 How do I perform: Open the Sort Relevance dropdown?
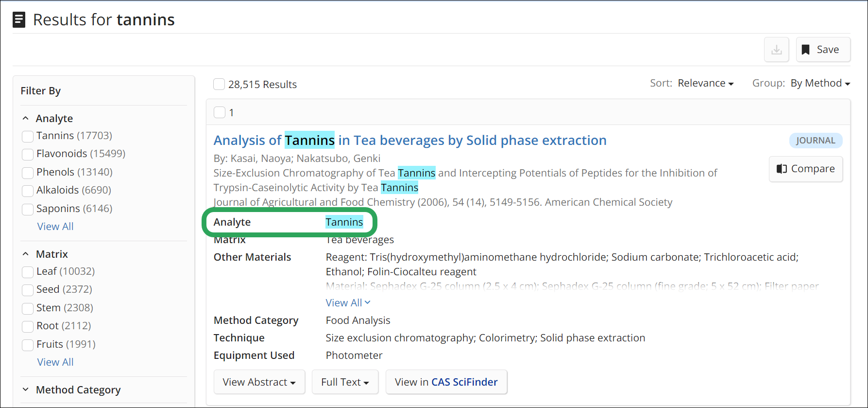(705, 83)
